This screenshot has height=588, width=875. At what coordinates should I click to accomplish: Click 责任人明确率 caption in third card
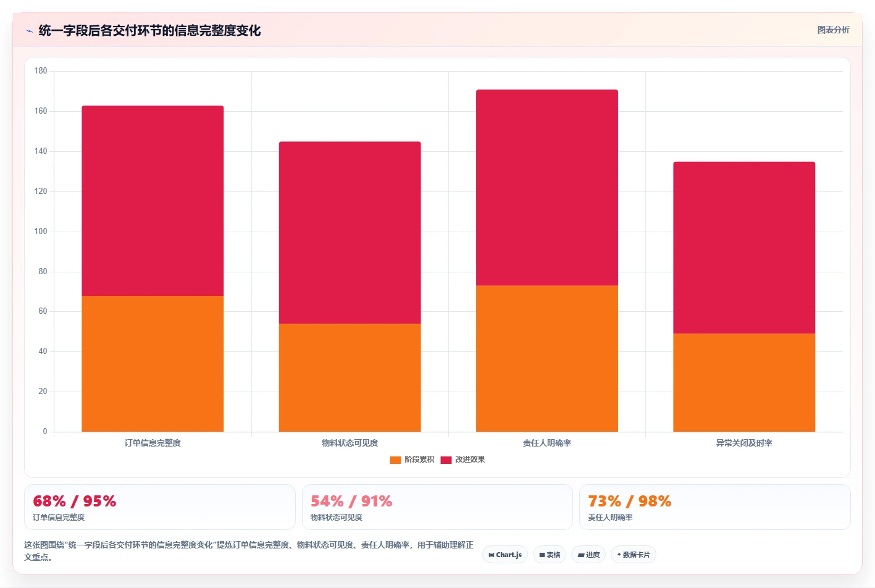click(x=610, y=518)
